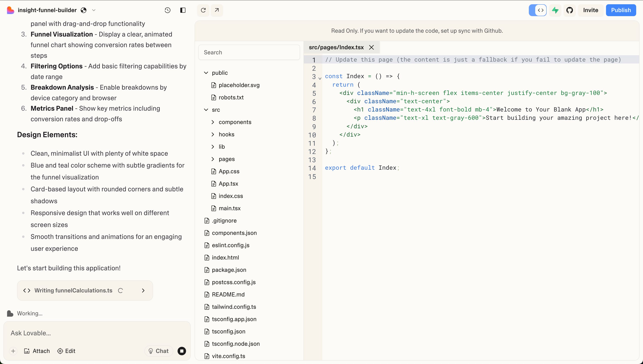Toggle the chat sidebar panel icon

(183, 10)
